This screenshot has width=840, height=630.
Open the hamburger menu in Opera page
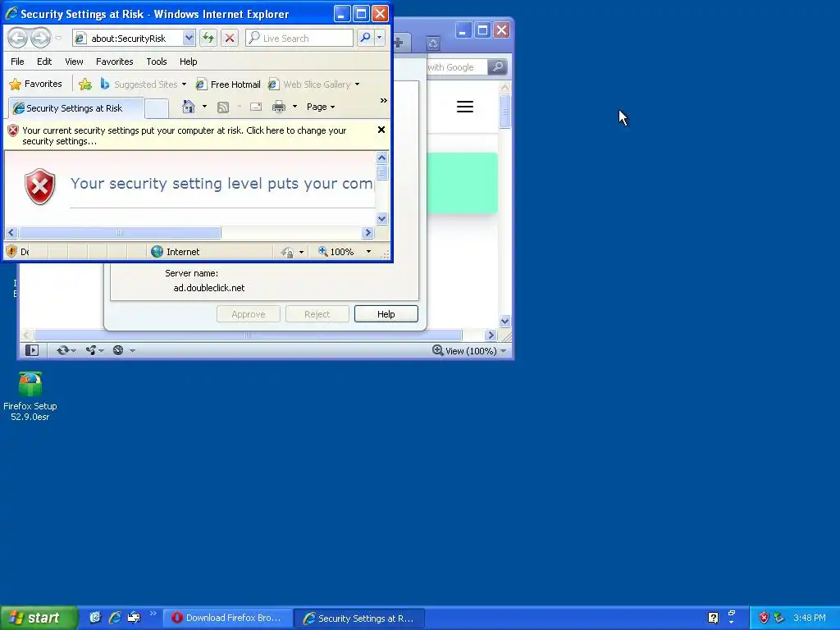[465, 107]
